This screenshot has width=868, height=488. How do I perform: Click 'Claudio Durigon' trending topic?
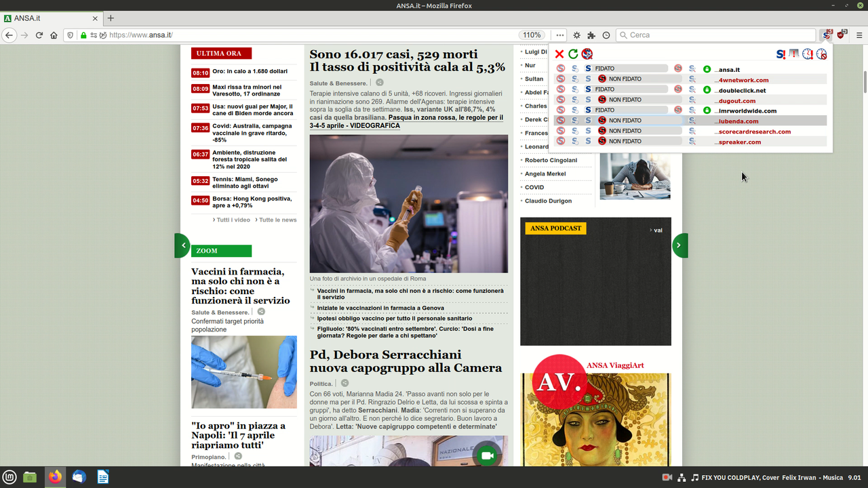pyautogui.click(x=548, y=201)
